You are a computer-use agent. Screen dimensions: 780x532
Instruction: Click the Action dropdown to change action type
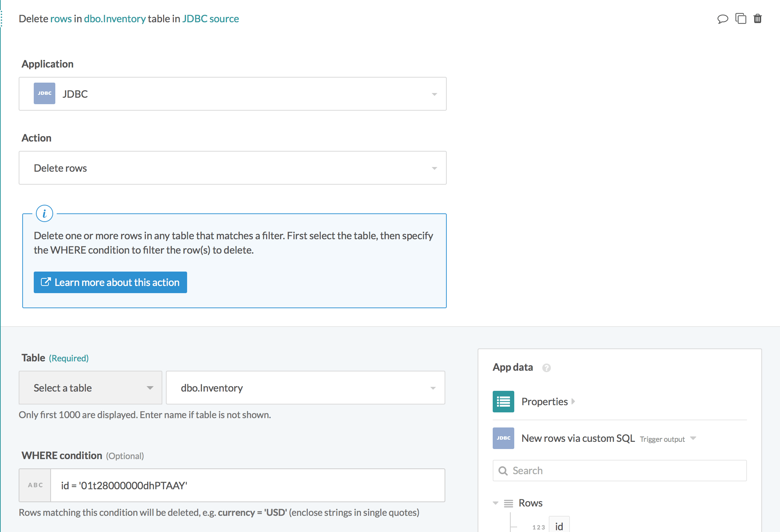tap(233, 168)
